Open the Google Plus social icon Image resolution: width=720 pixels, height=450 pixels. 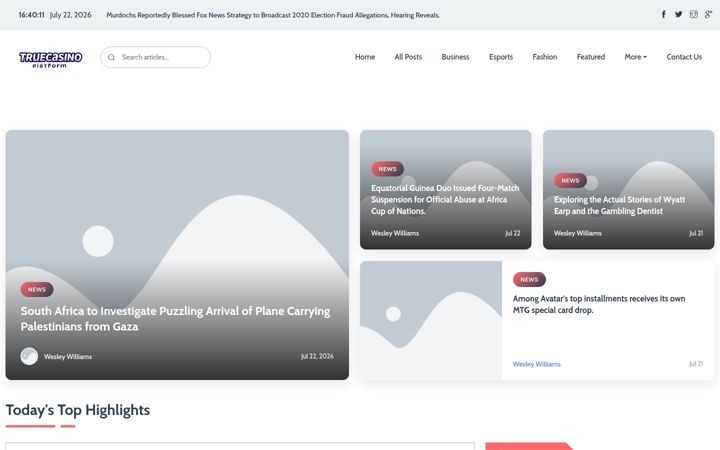pyautogui.click(x=708, y=15)
